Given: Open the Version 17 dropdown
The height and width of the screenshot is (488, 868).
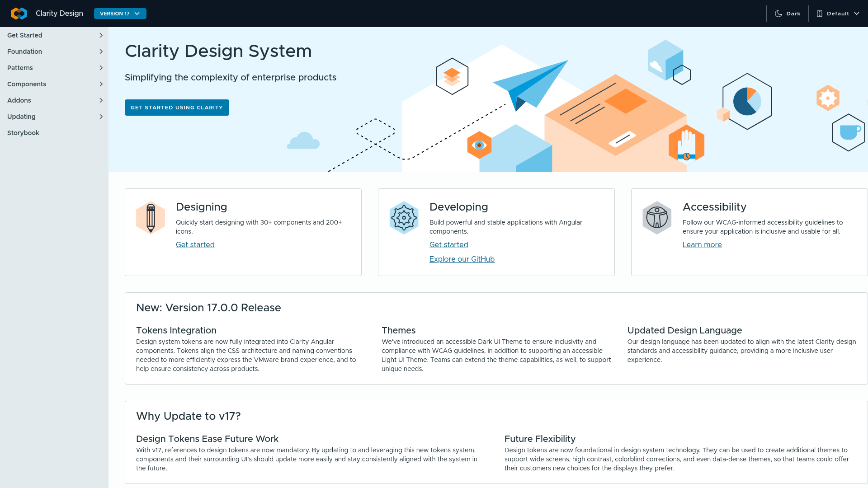Looking at the screenshot, I should click(120, 14).
